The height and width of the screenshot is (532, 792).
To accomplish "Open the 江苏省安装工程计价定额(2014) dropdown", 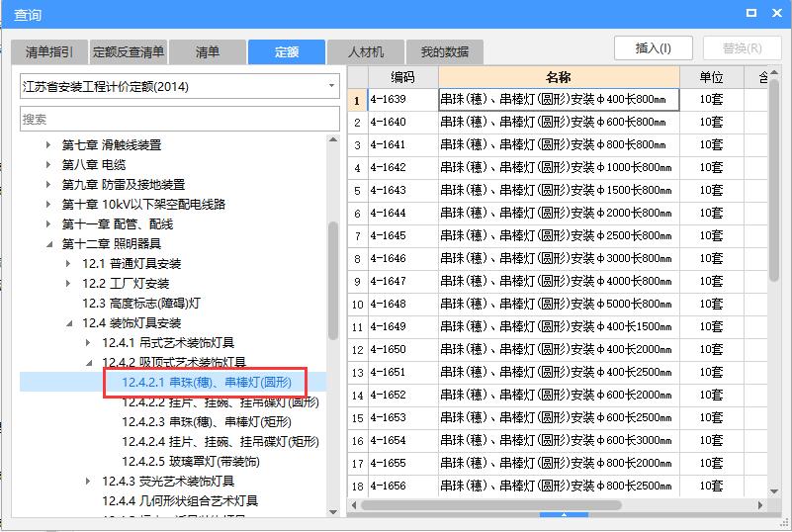I will (180, 86).
